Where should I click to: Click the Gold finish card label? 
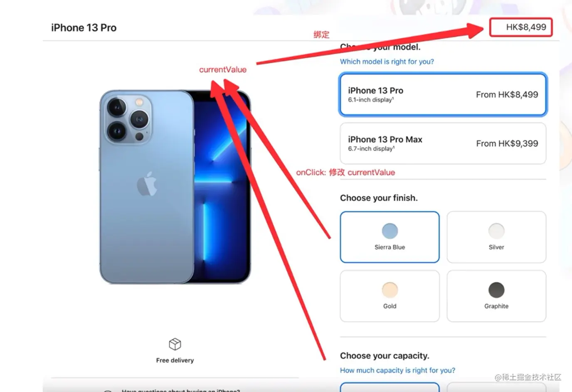click(390, 306)
